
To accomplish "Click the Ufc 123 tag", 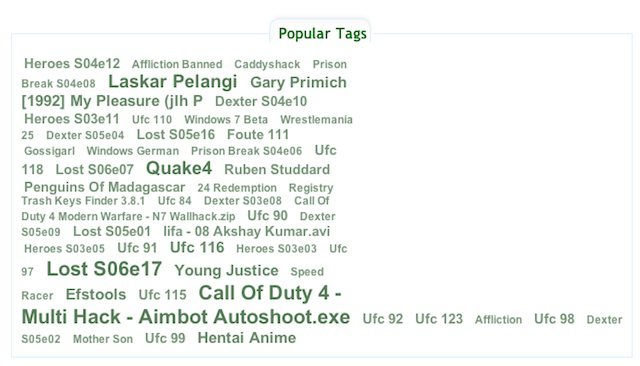I will point(439,319).
